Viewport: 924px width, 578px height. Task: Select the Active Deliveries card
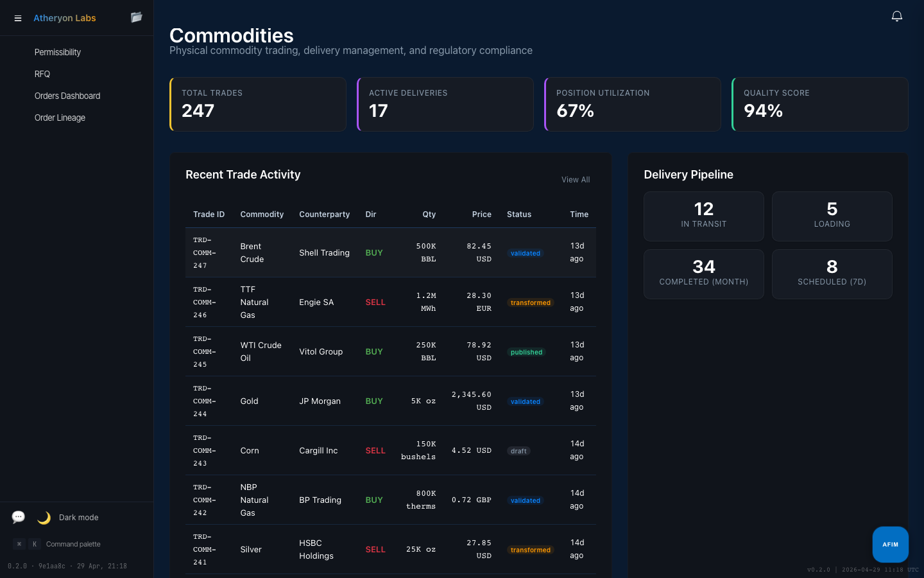tap(445, 104)
